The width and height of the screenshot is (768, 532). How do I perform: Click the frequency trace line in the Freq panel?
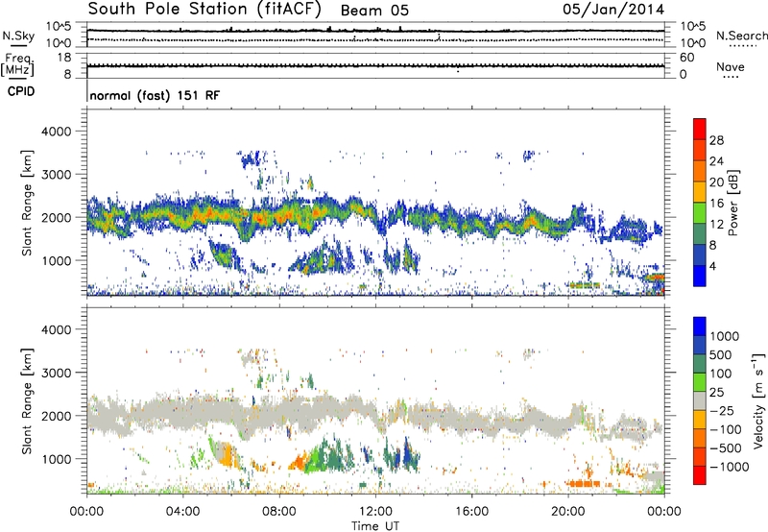click(375, 65)
